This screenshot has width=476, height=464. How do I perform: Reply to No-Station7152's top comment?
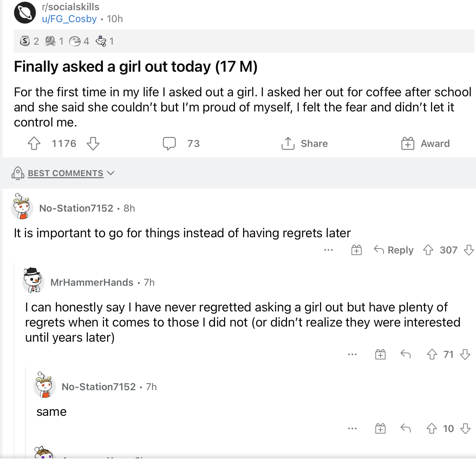click(394, 250)
